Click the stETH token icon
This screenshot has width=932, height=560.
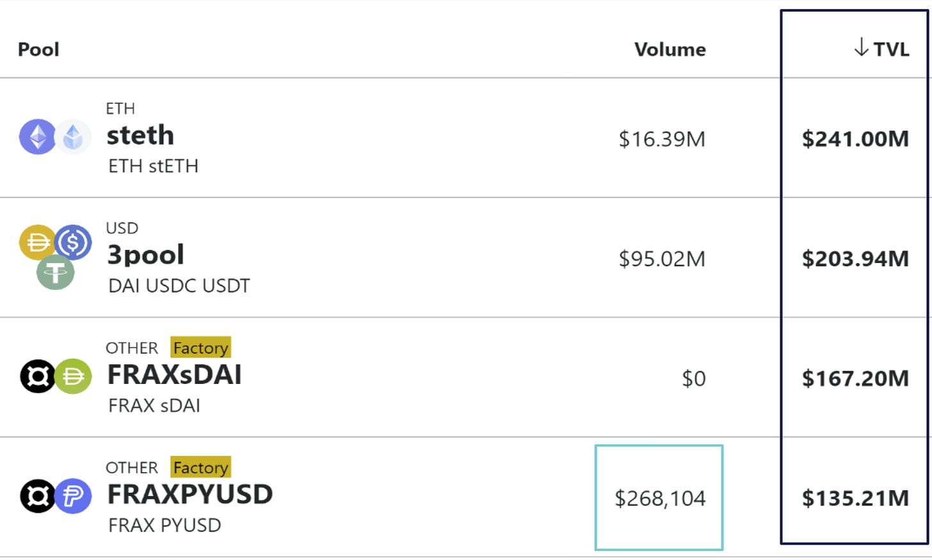click(x=73, y=137)
